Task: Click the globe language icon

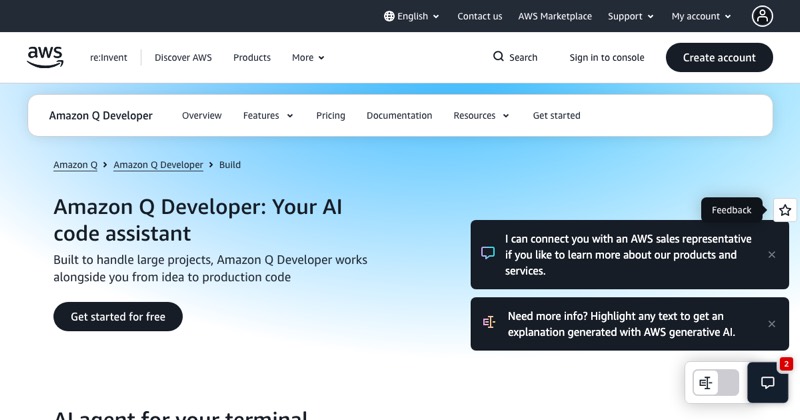Action: 389,16
